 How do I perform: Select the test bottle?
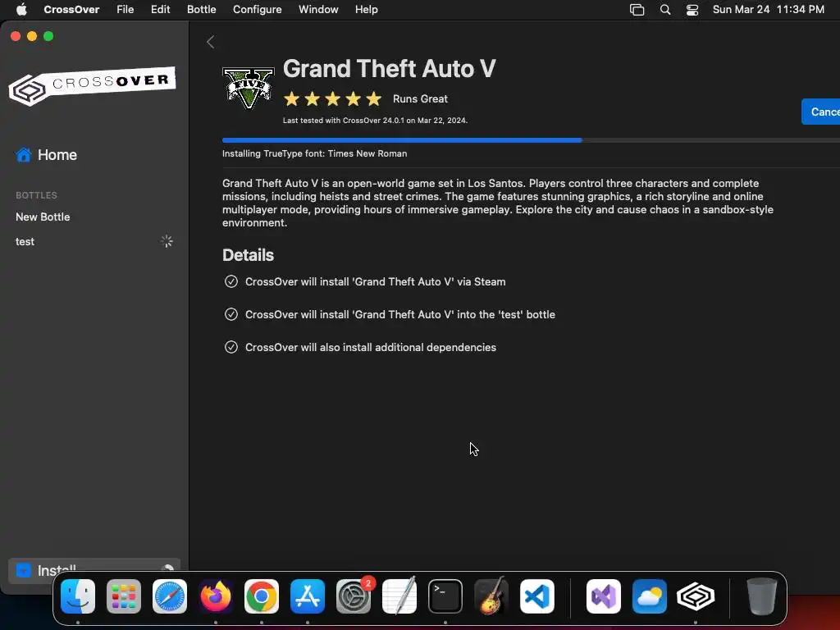[x=25, y=242]
